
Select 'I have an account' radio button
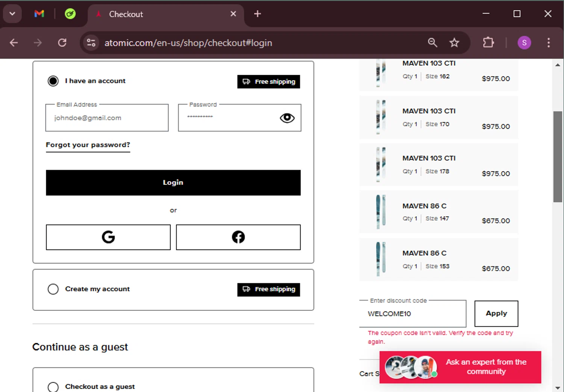[53, 81]
